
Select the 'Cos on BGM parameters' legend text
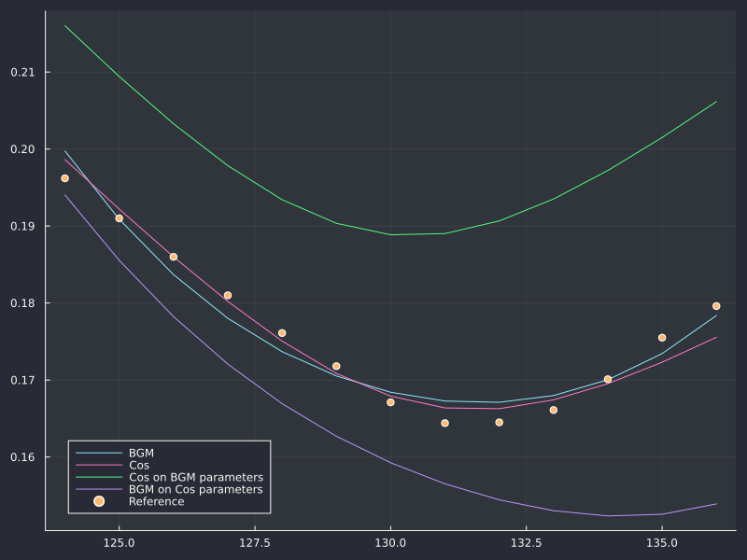tap(196, 477)
